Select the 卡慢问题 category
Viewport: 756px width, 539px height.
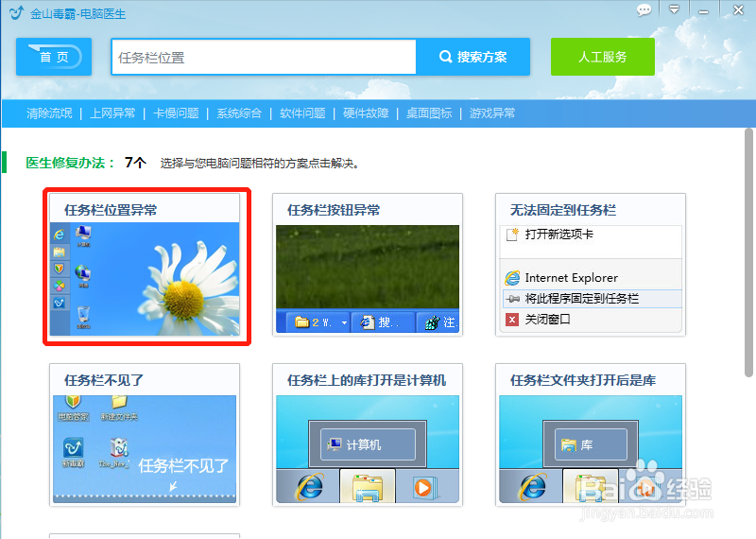tap(176, 113)
